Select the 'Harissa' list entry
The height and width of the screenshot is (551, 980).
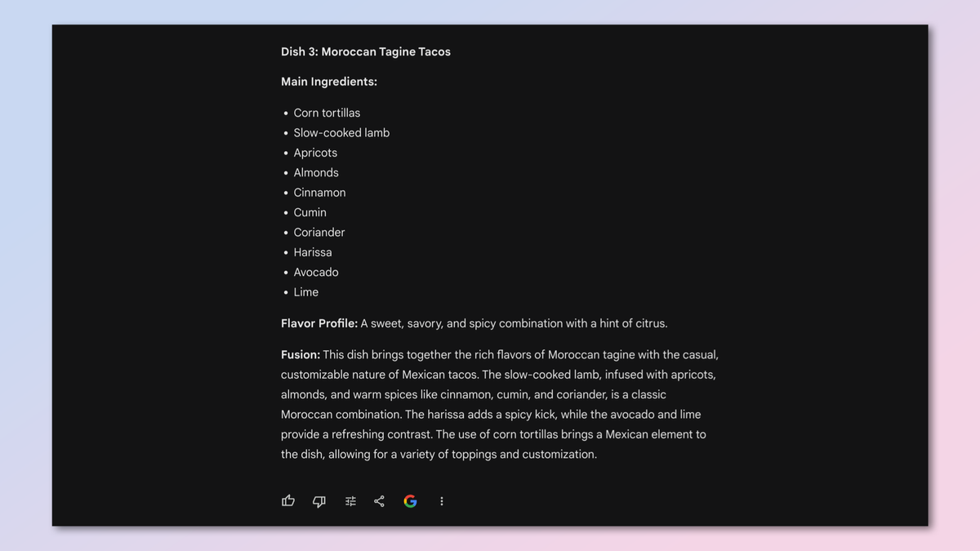(x=312, y=252)
